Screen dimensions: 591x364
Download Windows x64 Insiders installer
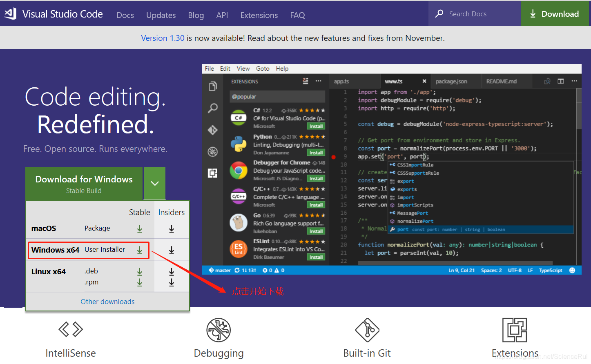[172, 250]
